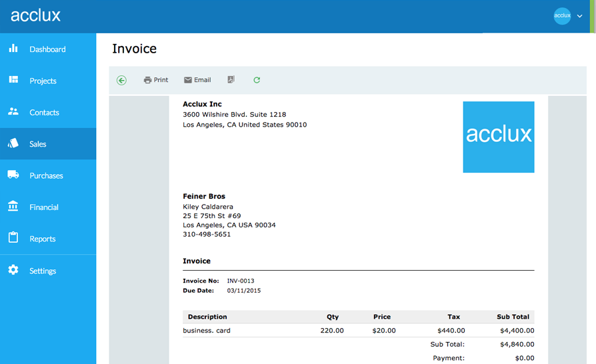Email the invoice
596x364 pixels.
coord(197,80)
